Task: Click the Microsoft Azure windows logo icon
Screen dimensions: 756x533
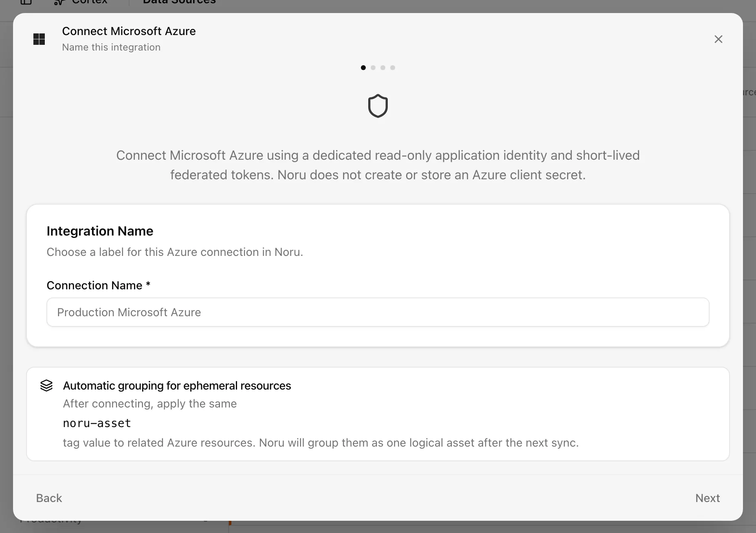Action: coord(39,39)
